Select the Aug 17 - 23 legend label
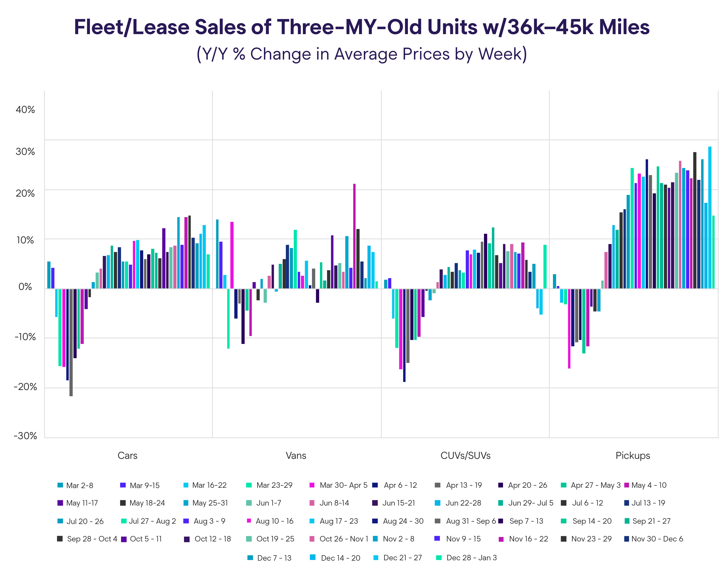Viewport: 728px width, 574px height. point(339,521)
